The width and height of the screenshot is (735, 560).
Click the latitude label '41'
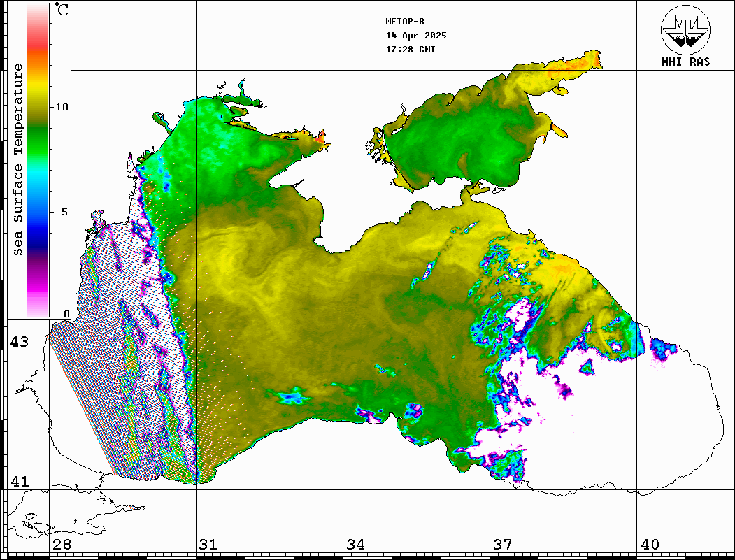pos(20,481)
